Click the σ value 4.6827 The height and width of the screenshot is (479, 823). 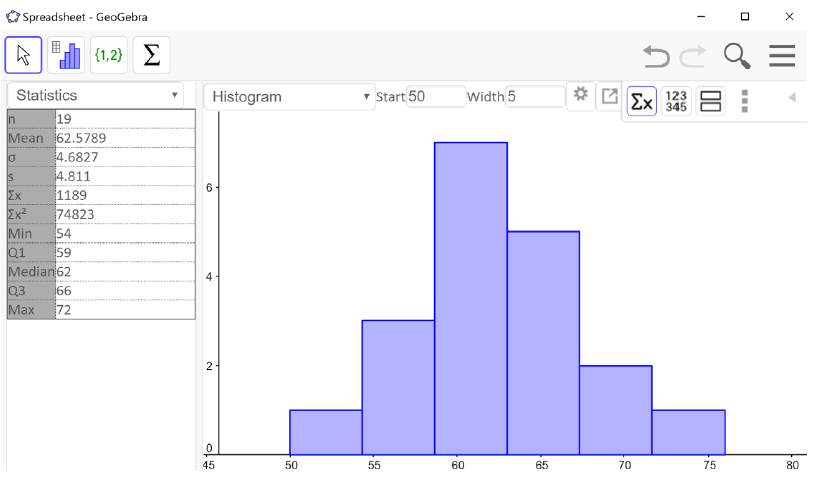tap(77, 157)
